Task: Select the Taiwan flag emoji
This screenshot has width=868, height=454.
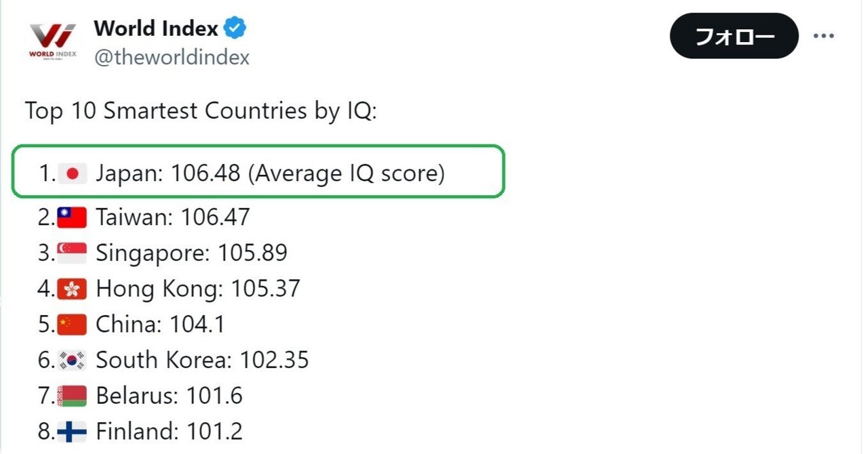Action: pos(70,216)
